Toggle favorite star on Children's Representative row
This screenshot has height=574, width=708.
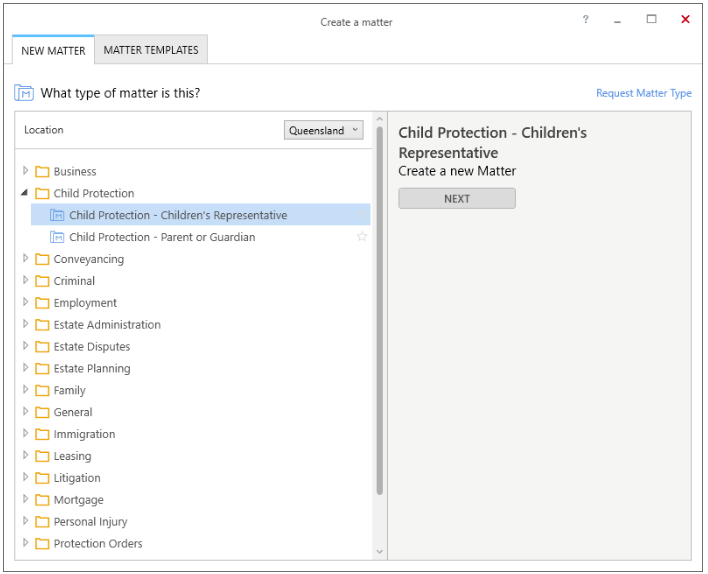[x=362, y=215]
